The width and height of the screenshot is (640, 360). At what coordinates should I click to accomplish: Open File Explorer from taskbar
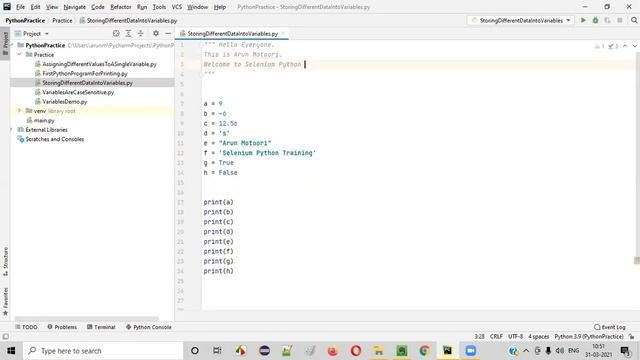pos(379,351)
